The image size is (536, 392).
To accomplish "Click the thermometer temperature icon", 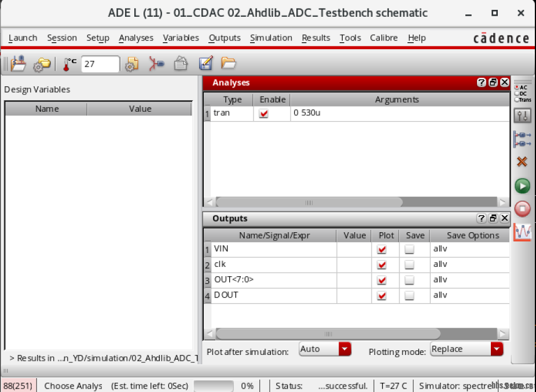I will [x=69, y=64].
